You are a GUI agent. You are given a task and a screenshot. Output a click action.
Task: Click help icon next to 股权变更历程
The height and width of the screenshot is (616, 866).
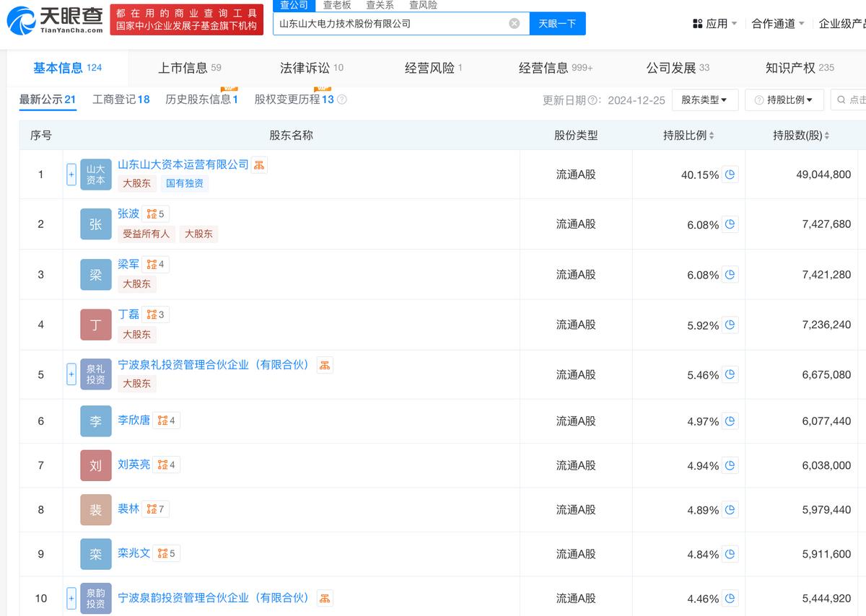pos(342,100)
